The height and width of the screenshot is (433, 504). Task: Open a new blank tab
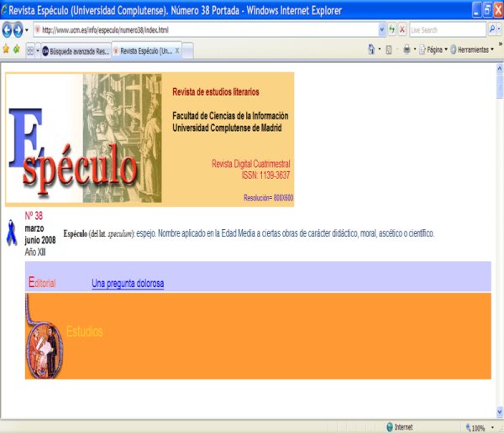pyautogui.click(x=187, y=51)
